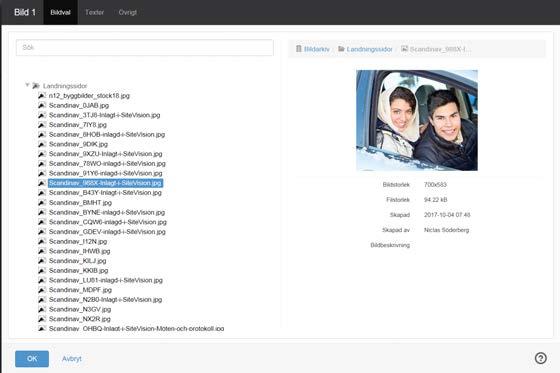
Task: Click image icon beside Scandinav_CQW6-inlagd-i-SiteVision.jpg
Action: click(42, 222)
